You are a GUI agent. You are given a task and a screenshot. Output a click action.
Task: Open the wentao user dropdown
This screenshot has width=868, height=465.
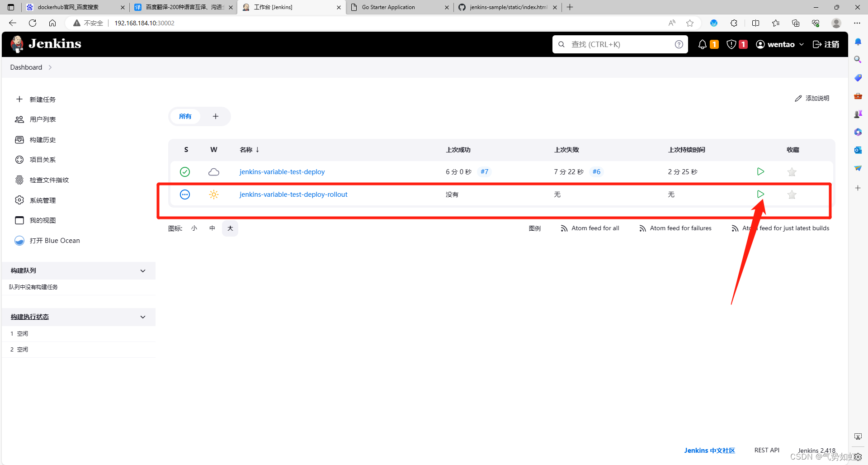[x=780, y=44]
